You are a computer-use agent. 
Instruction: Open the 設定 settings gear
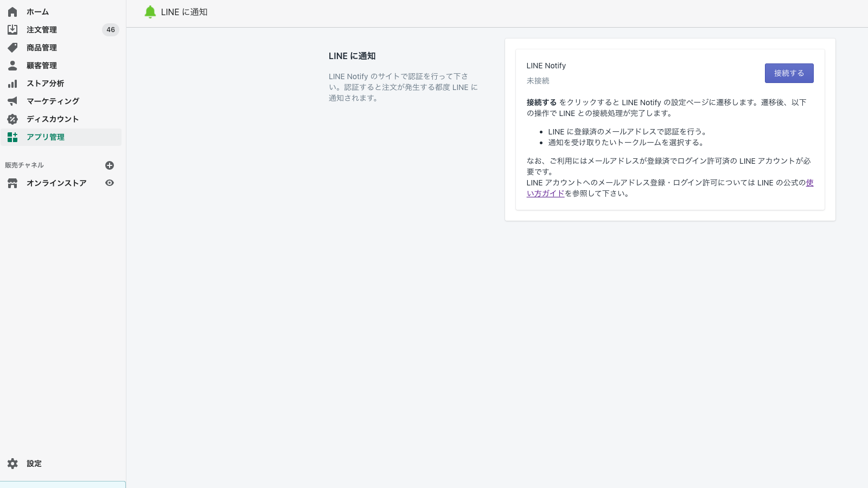point(12,464)
